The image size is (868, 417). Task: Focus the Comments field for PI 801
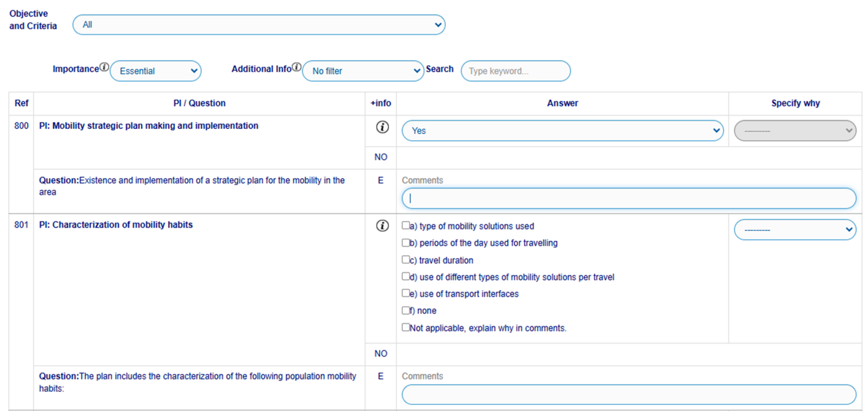click(629, 394)
